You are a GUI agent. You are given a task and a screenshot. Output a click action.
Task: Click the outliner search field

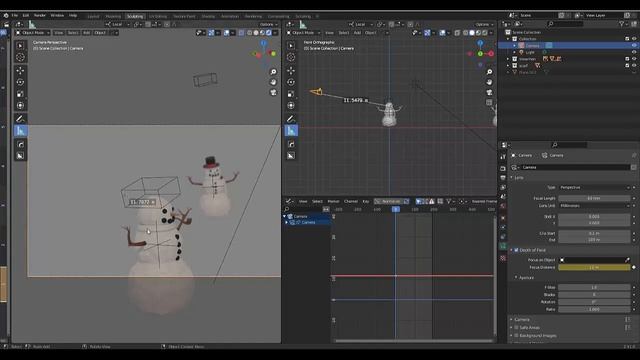(x=565, y=24)
